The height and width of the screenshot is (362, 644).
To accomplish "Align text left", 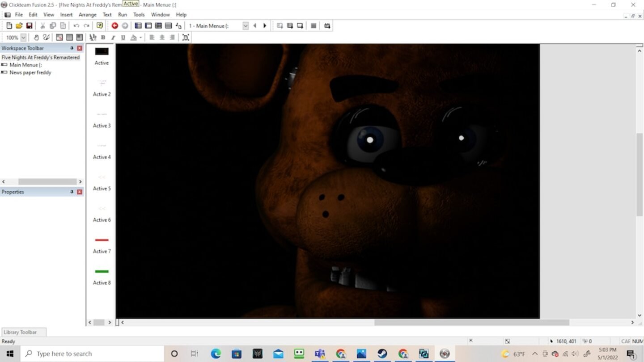I will [152, 38].
